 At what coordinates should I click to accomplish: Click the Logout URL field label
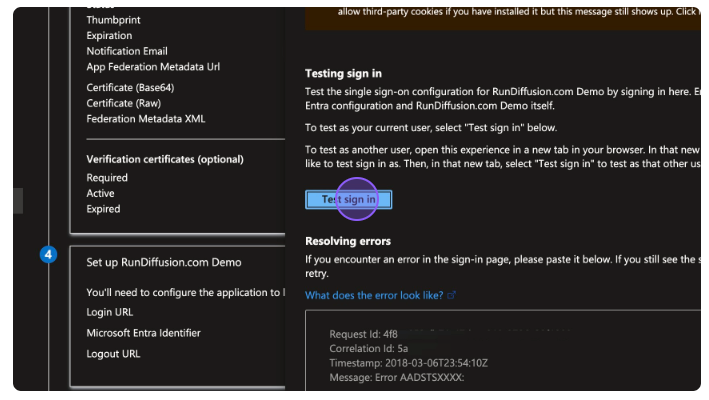(113, 353)
